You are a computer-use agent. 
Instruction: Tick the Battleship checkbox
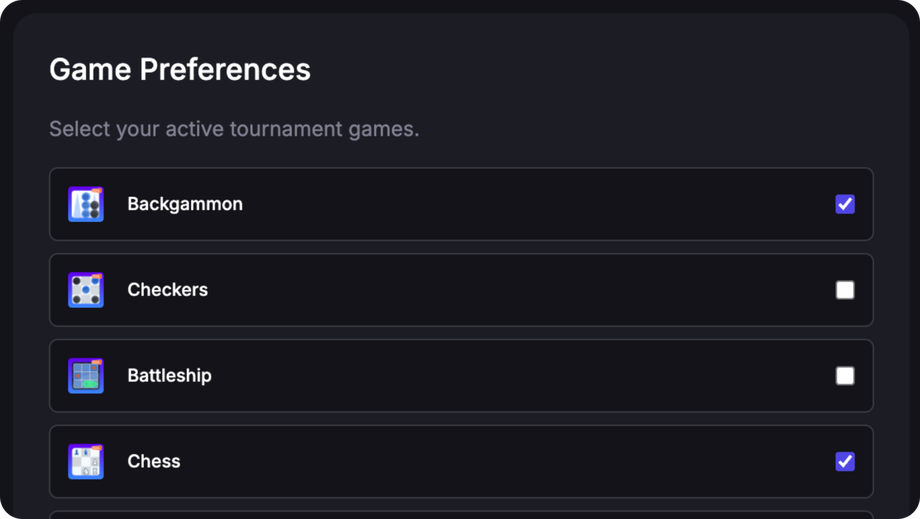click(845, 376)
